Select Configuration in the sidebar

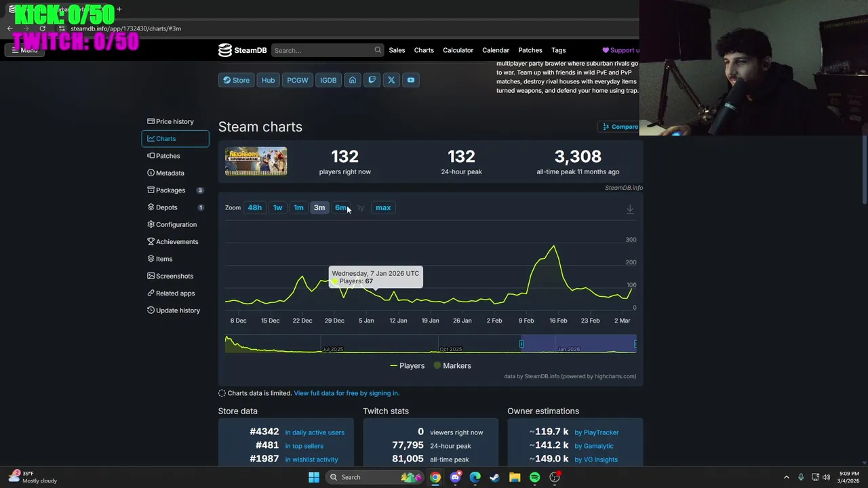pos(175,224)
